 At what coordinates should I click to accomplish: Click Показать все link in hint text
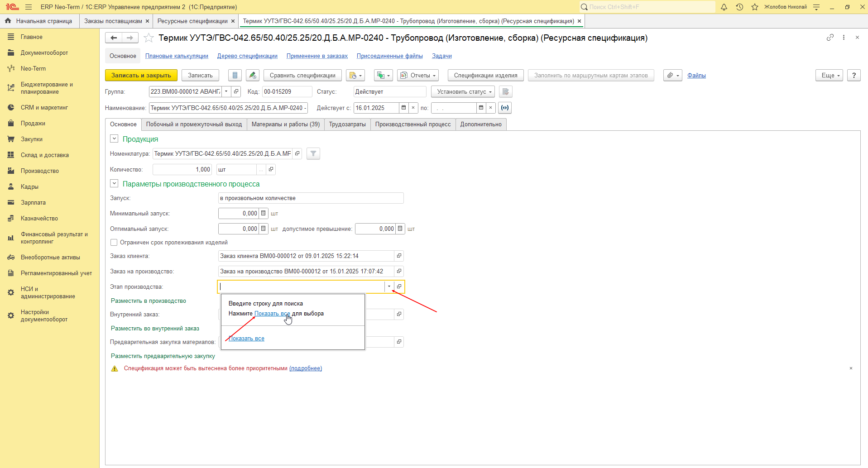tap(272, 313)
